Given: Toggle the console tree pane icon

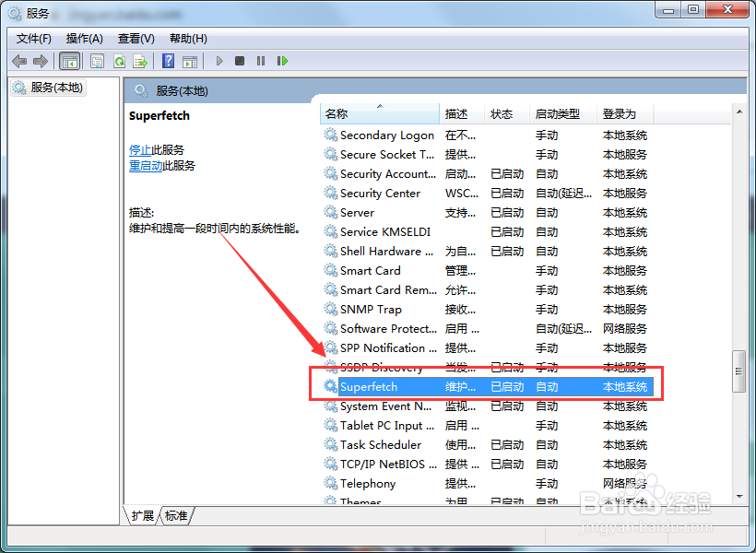Looking at the screenshot, I should pos(70,61).
